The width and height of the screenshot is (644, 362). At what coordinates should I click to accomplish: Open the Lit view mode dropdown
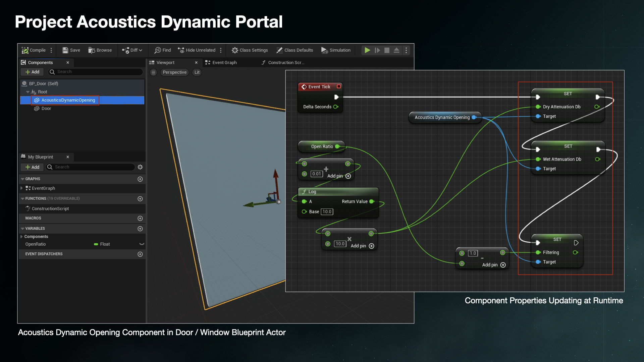pyautogui.click(x=197, y=72)
